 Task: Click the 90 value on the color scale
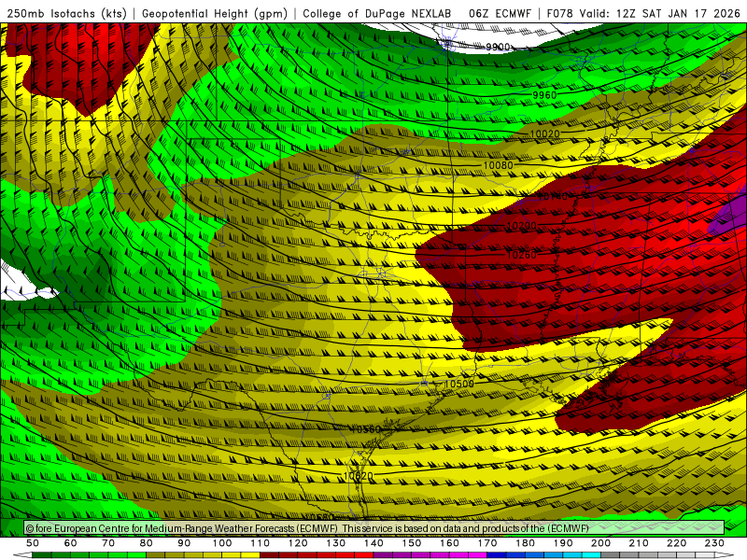184,543
